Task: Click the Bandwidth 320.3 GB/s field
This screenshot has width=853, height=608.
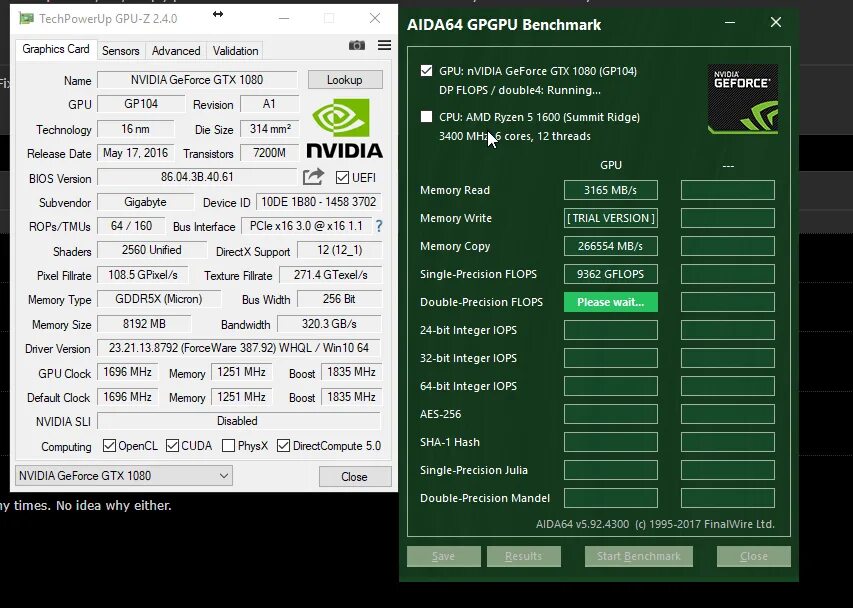Action: coord(329,324)
